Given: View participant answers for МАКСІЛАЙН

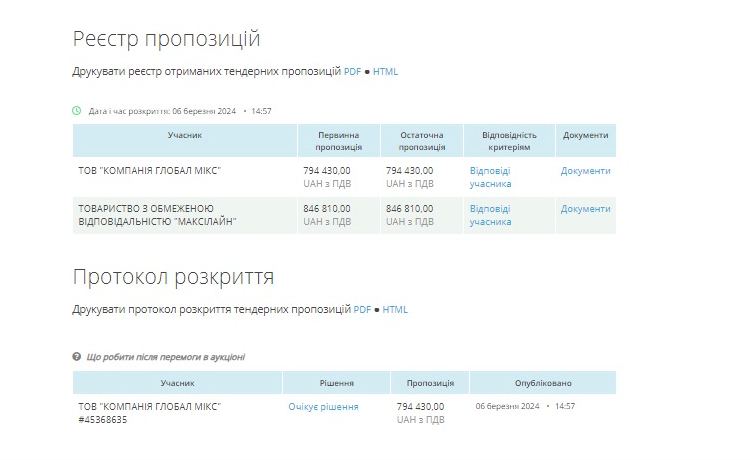Looking at the screenshot, I should (490, 215).
